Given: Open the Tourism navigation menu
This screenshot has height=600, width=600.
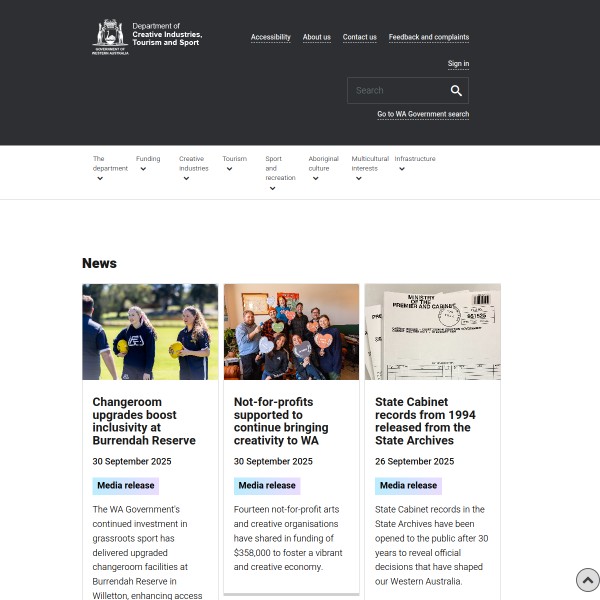Looking at the screenshot, I should pyautogui.click(x=229, y=169).
